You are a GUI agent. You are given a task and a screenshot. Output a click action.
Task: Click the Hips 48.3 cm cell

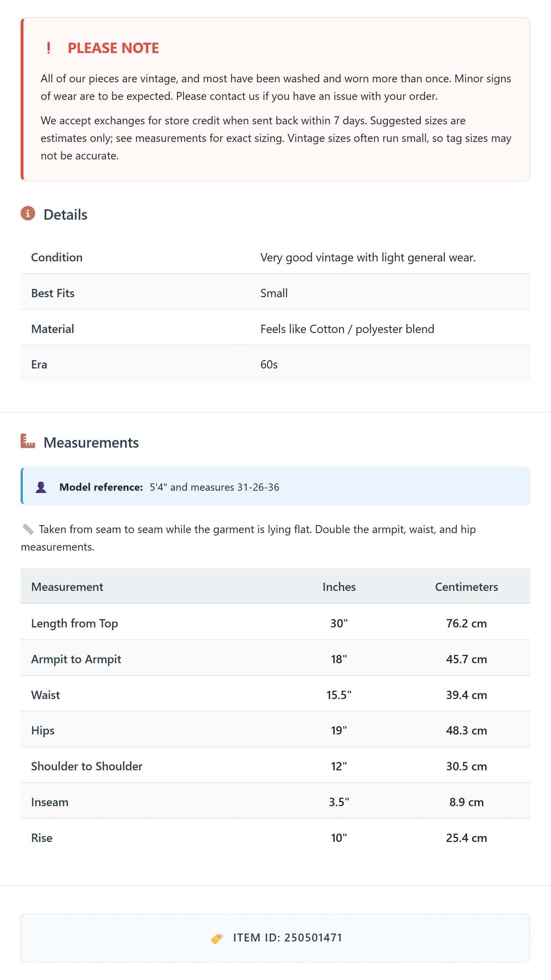pos(466,730)
